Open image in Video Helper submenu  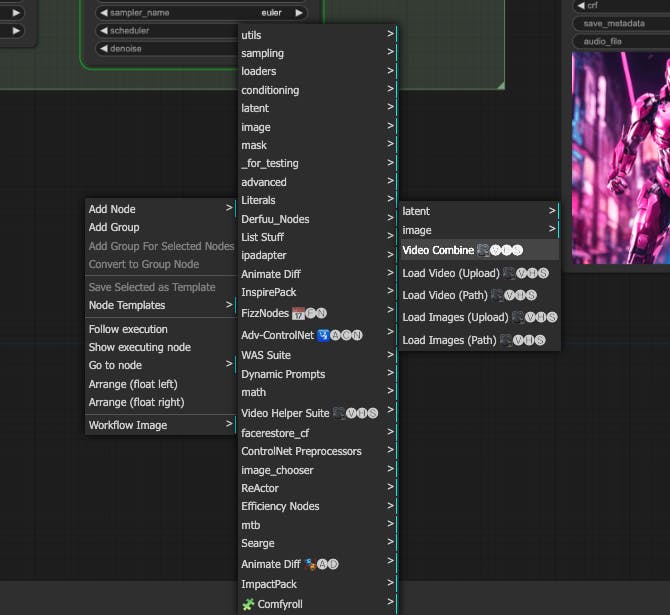click(x=479, y=230)
